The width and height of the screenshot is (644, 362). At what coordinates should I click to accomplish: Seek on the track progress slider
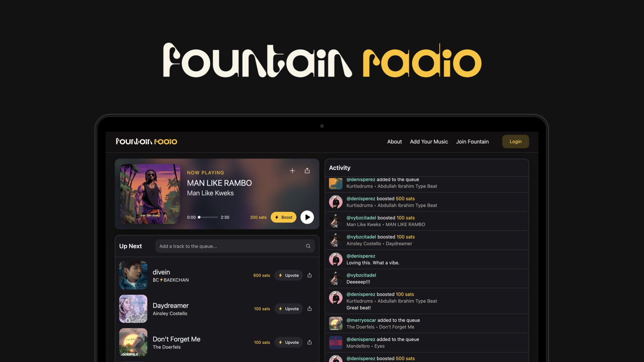[x=208, y=217]
